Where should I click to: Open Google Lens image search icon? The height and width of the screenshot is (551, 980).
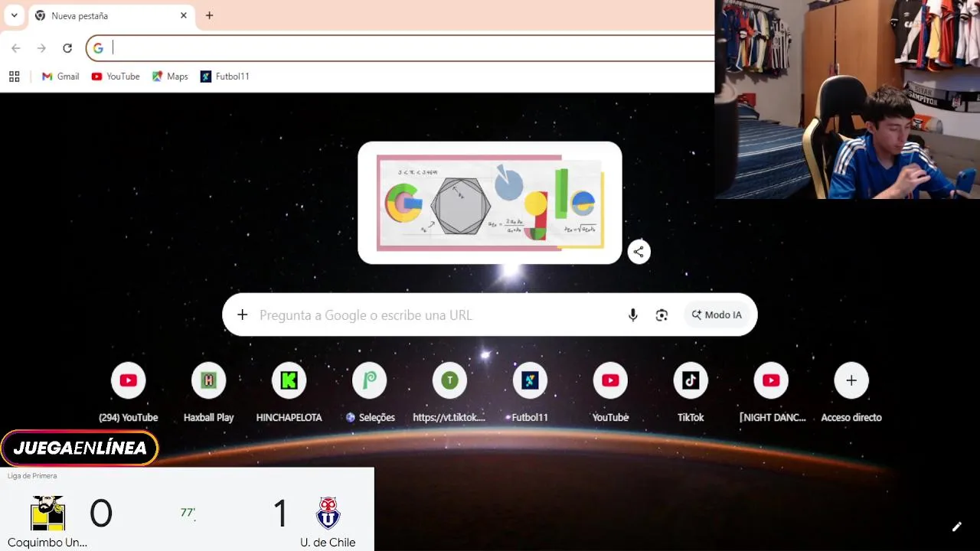click(x=661, y=315)
